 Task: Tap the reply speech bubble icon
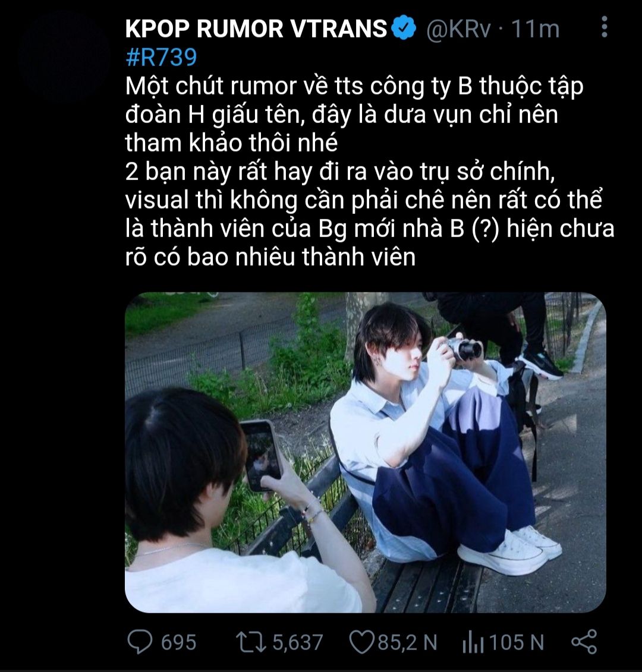click(x=140, y=642)
